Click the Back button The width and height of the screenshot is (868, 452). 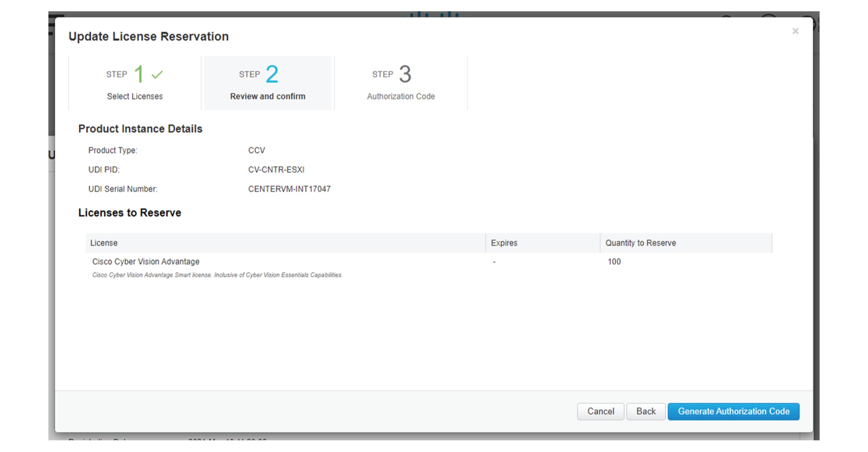646,411
